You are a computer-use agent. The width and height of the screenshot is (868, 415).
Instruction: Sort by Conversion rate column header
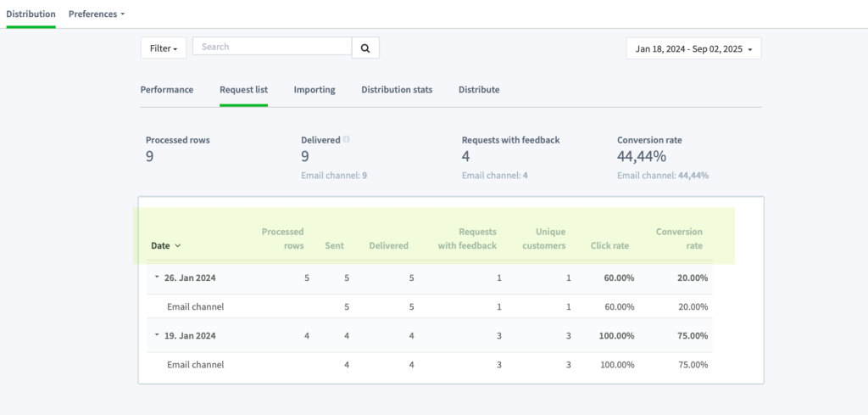tap(679, 238)
